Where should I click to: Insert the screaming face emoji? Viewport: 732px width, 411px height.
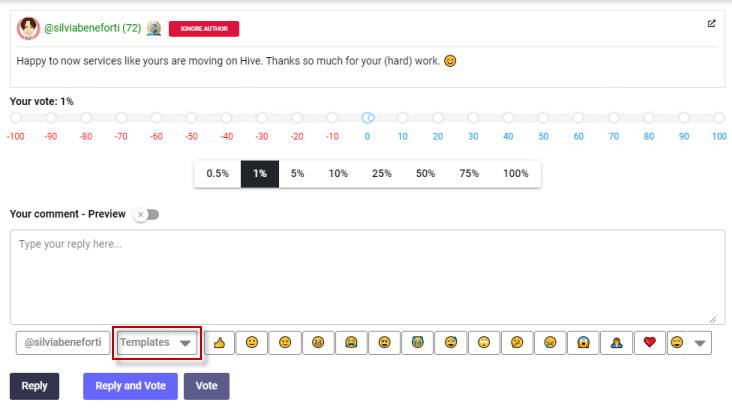point(583,343)
